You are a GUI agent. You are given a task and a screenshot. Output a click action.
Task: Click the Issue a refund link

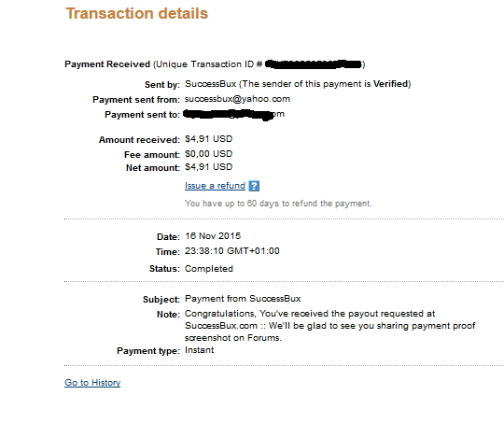click(x=215, y=186)
